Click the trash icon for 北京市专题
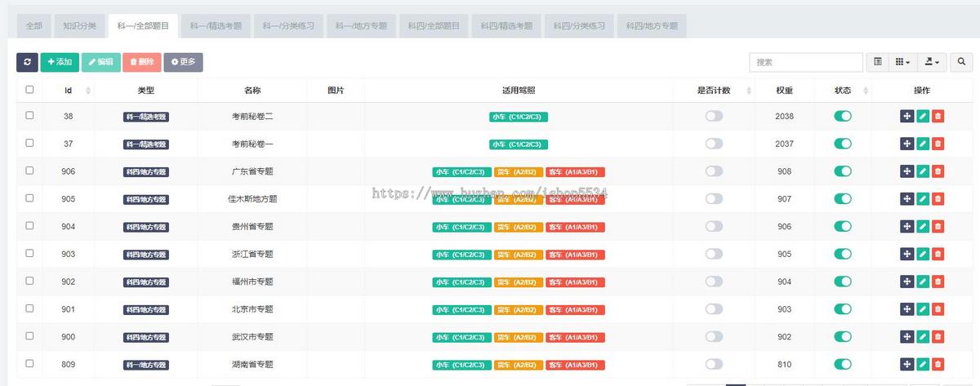Image resolution: width=980 pixels, height=386 pixels. pyautogui.click(x=938, y=310)
